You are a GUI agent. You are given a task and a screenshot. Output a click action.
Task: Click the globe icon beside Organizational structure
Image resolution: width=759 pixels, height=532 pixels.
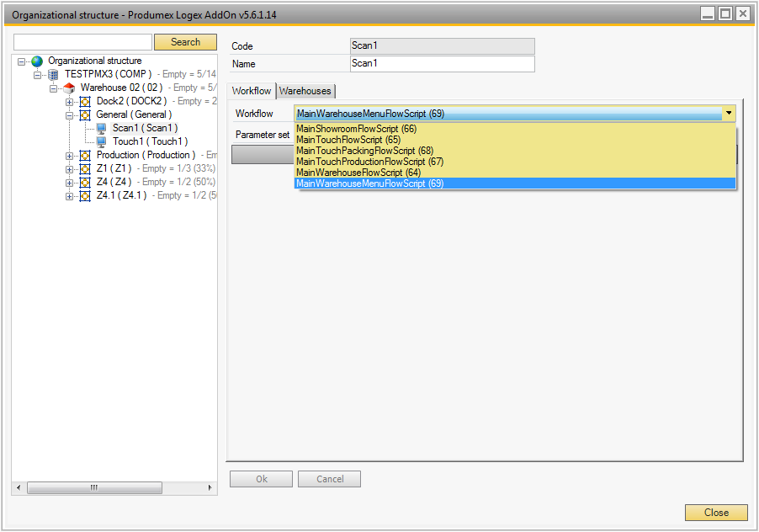tap(36, 61)
